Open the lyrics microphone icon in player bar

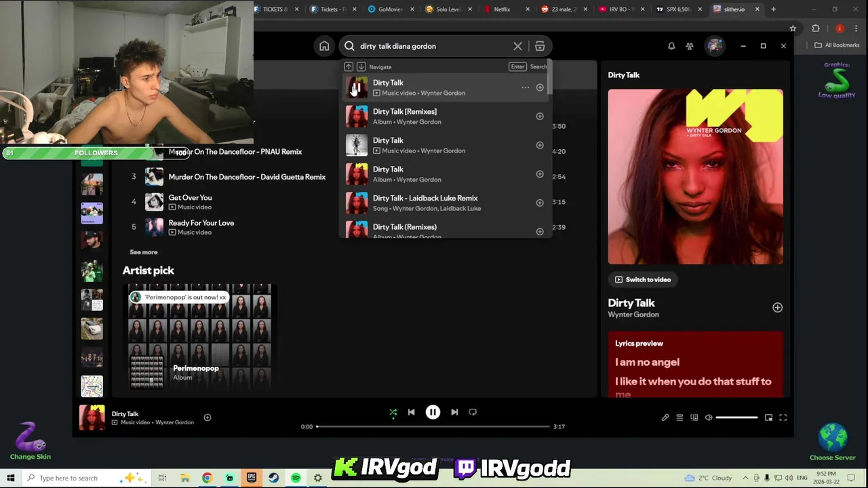(665, 418)
